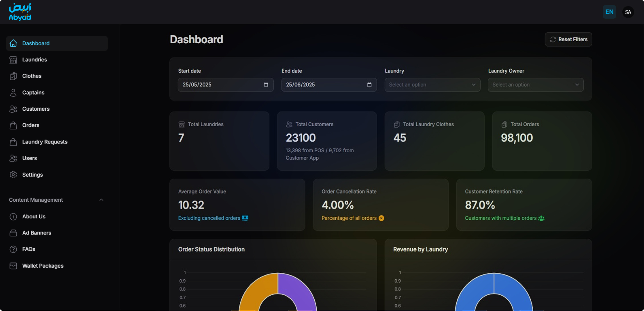Click the Captains person icon
The width and height of the screenshot is (644, 311).
point(13,92)
